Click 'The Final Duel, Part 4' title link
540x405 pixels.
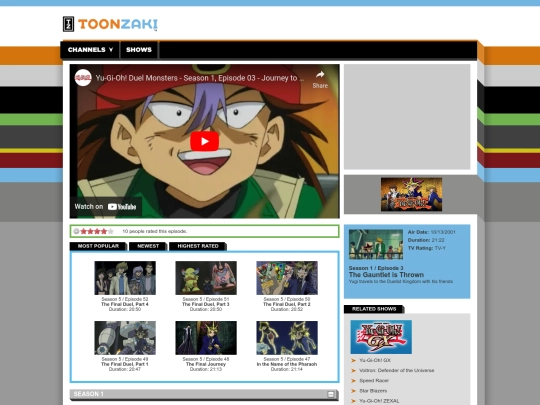coord(125,304)
